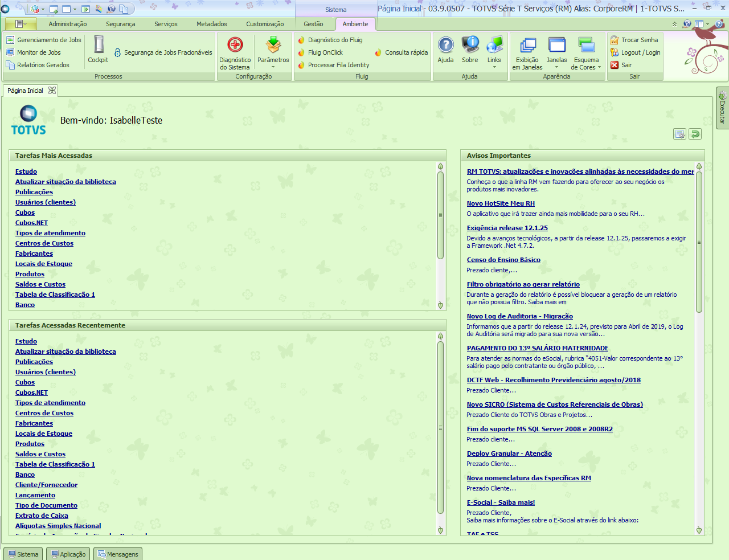Image resolution: width=729 pixels, height=560 pixels.
Task: Click Trocar Senha
Action: [634, 40]
